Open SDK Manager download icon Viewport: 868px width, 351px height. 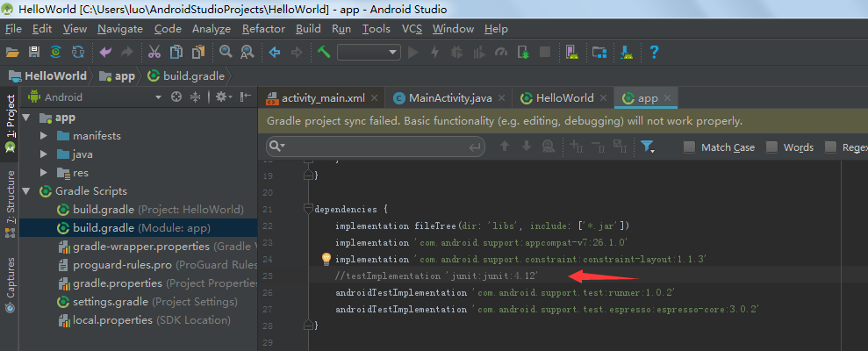pos(628,53)
